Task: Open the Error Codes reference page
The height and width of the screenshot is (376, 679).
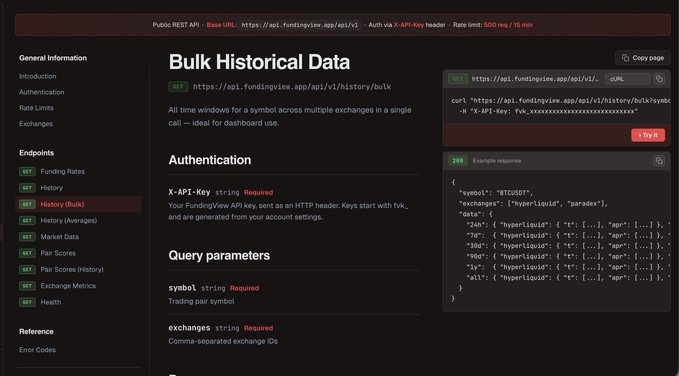Action: 37,350
